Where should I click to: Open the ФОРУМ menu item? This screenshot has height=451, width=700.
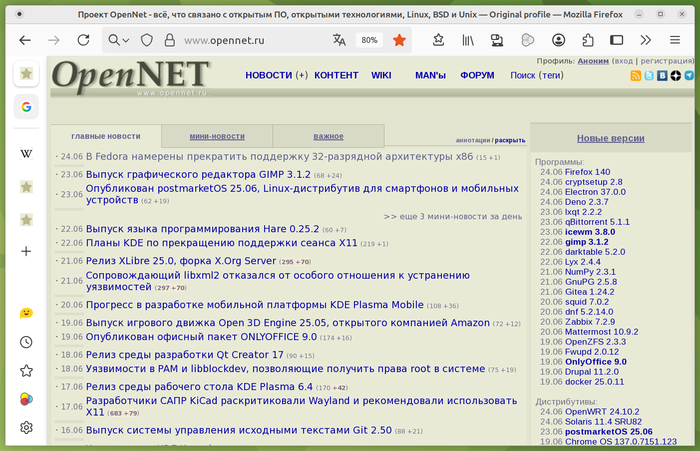[477, 75]
